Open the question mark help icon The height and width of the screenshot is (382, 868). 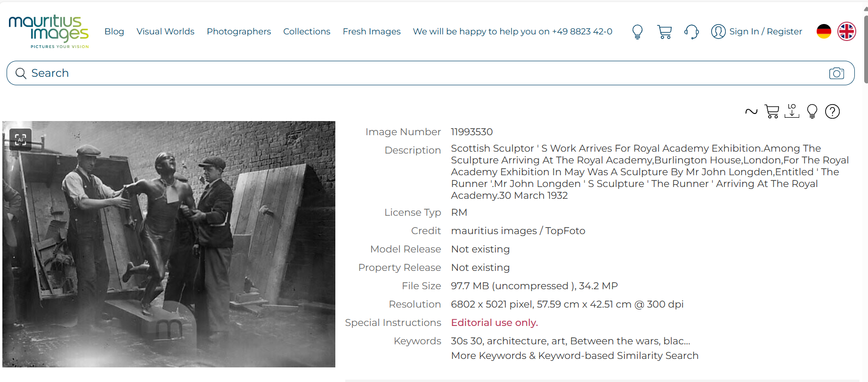[832, 112]
